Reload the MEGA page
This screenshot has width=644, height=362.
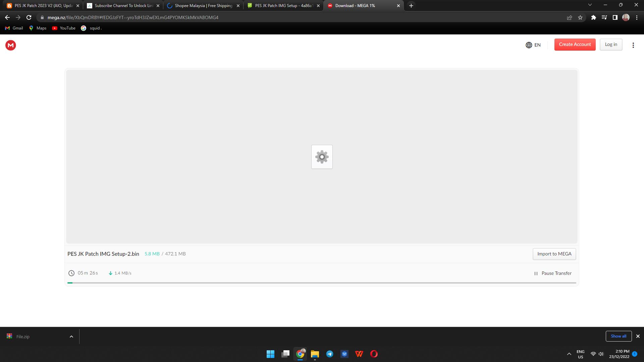pyautogui.click(x=29, y=17)
